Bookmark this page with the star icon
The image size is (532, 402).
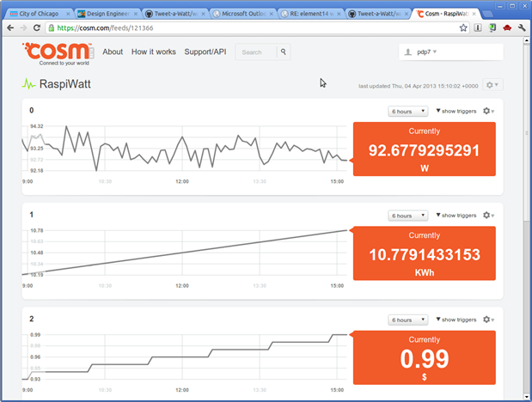[463, 27]
